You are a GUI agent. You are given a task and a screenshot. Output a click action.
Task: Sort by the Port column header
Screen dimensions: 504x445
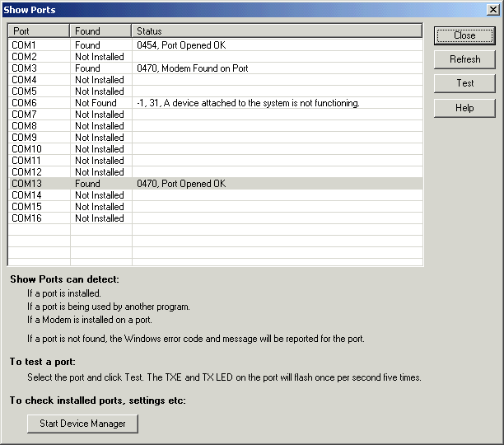39,31
